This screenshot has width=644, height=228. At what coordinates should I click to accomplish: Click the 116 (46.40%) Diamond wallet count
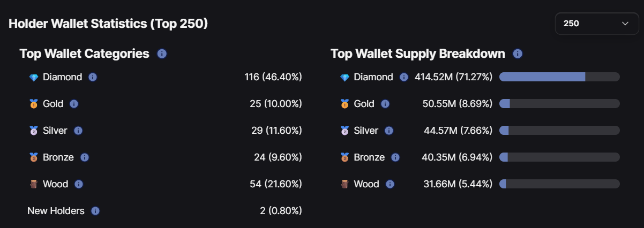coord(273,77)
